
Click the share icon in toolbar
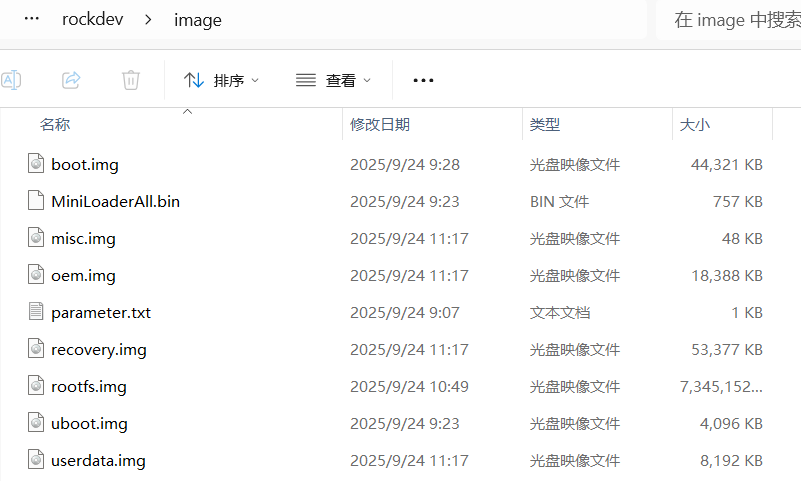(71, 80)
